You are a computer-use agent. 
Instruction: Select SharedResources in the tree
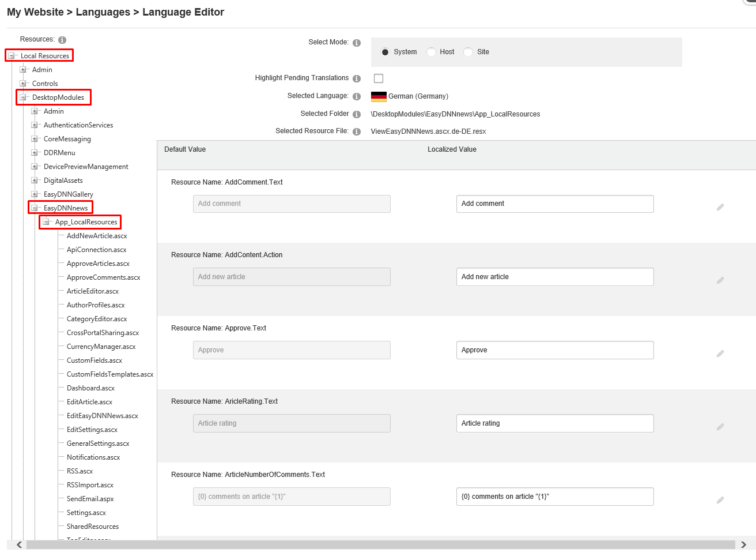pyautogui.click(x=93, y=527)
